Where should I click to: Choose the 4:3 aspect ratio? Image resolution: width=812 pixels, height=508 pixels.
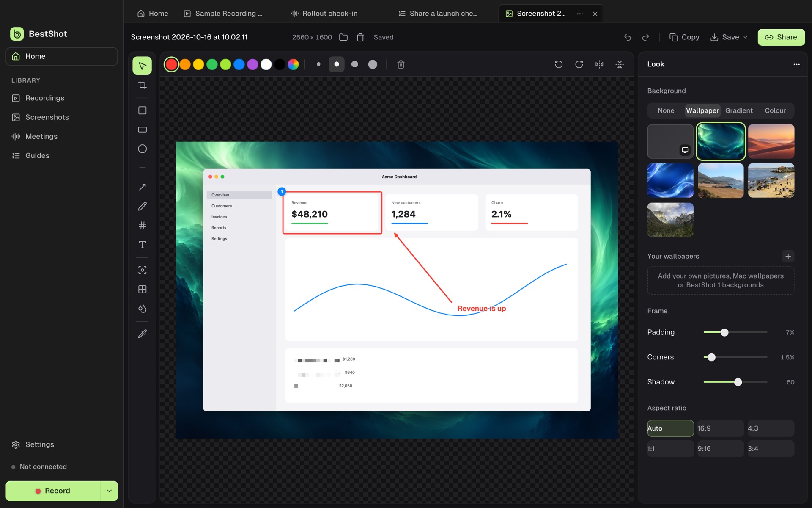pos(771,428)
